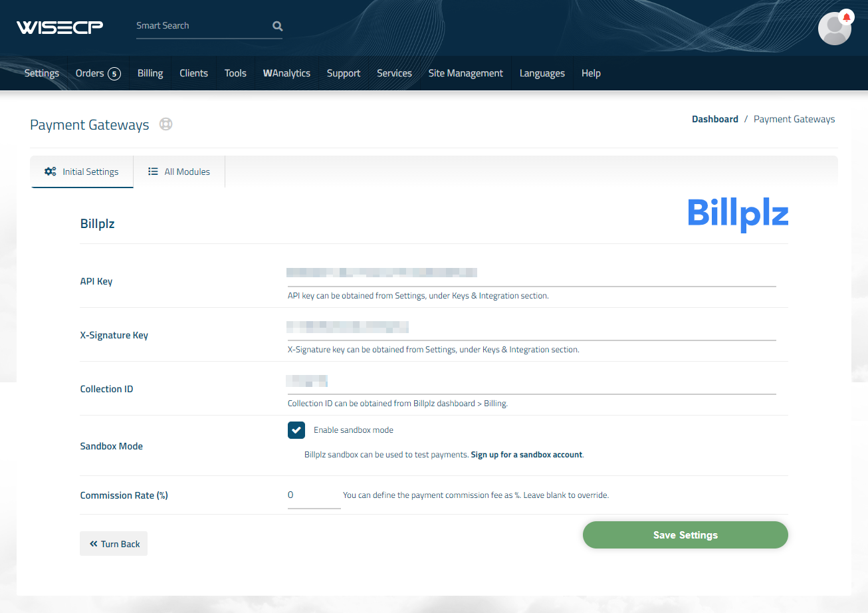Open the Languages menu

(x=542, y=73)
